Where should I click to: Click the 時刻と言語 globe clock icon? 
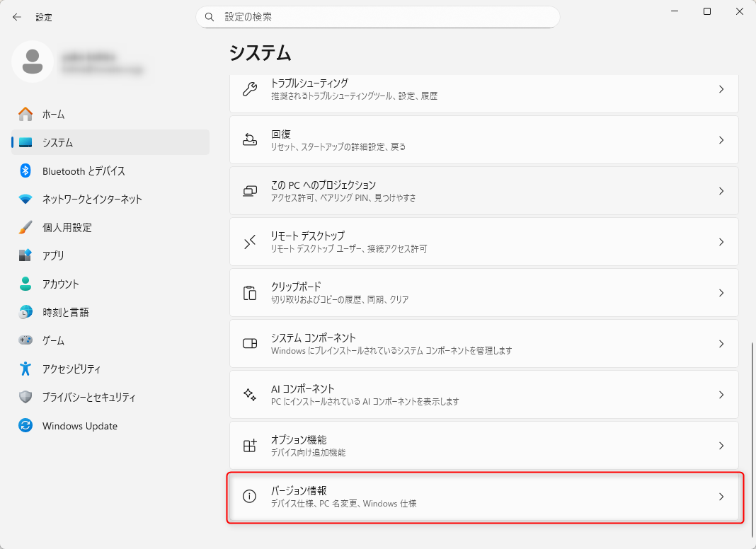tap(25, 312)
